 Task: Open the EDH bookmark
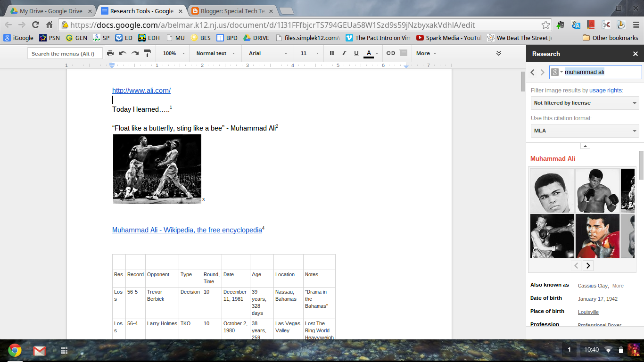pos(149,38)
